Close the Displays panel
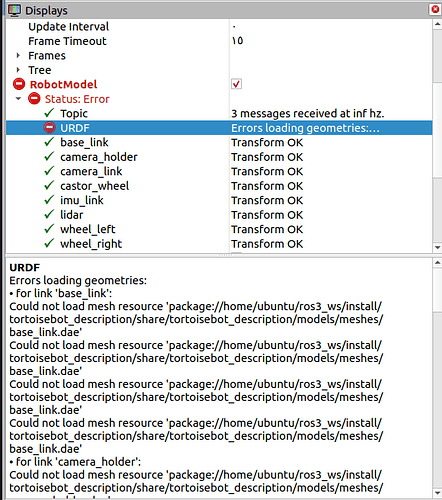Screen dimensions: 442x500 pyautogui.click(x=435, y=9)
